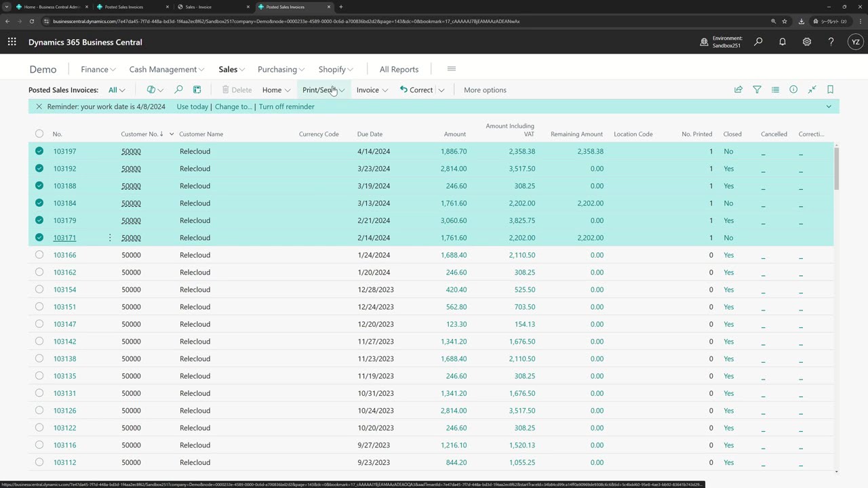Screen dimensions: 868x488
Task: Select the row 103162 checkbox
Action: coord(39,272)
